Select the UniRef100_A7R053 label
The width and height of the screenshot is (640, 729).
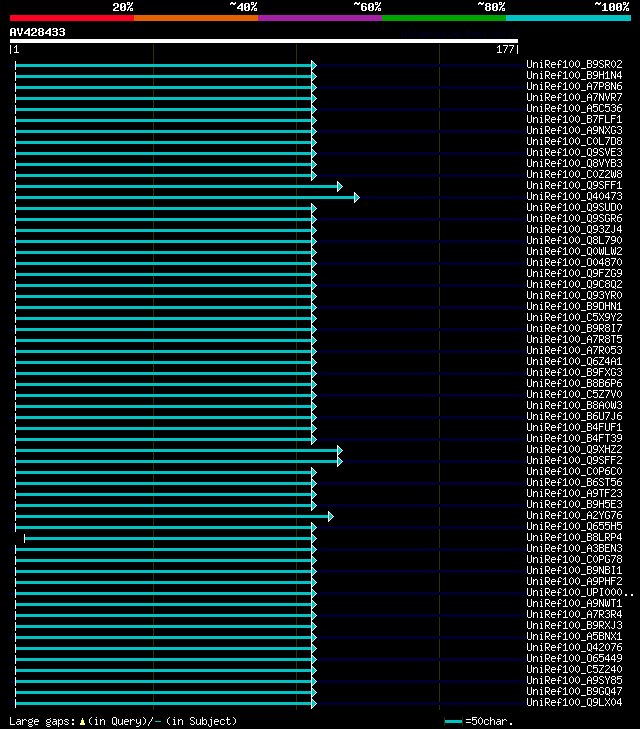[574, 351]
